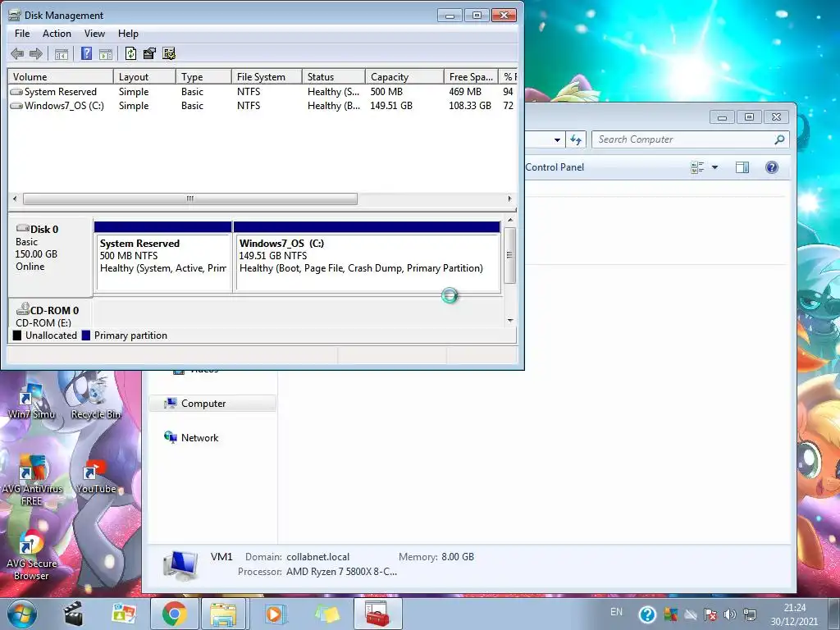Open the clapperboard movie app in taskbar
The height and width of the screenshot is (630, 840).
click(x=73, y=614)
